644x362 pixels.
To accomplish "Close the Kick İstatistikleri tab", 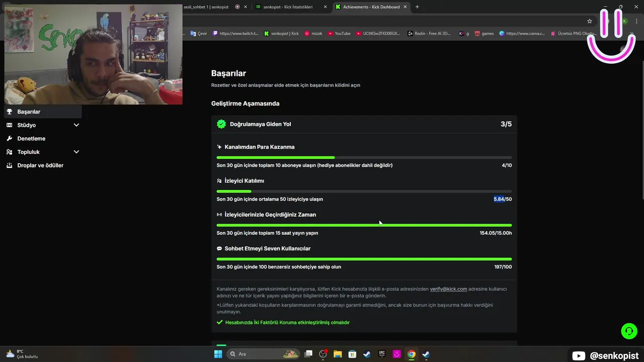I will point(326,7).
